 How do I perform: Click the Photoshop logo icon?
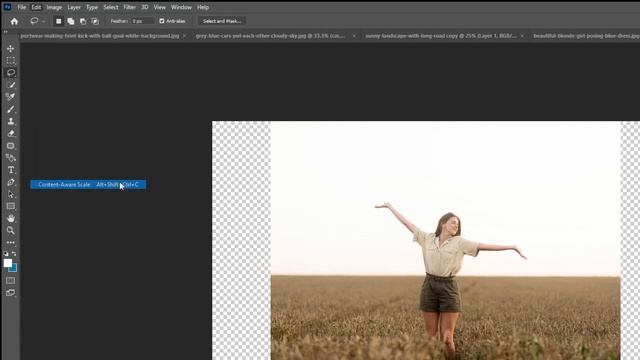click(7, 7)
